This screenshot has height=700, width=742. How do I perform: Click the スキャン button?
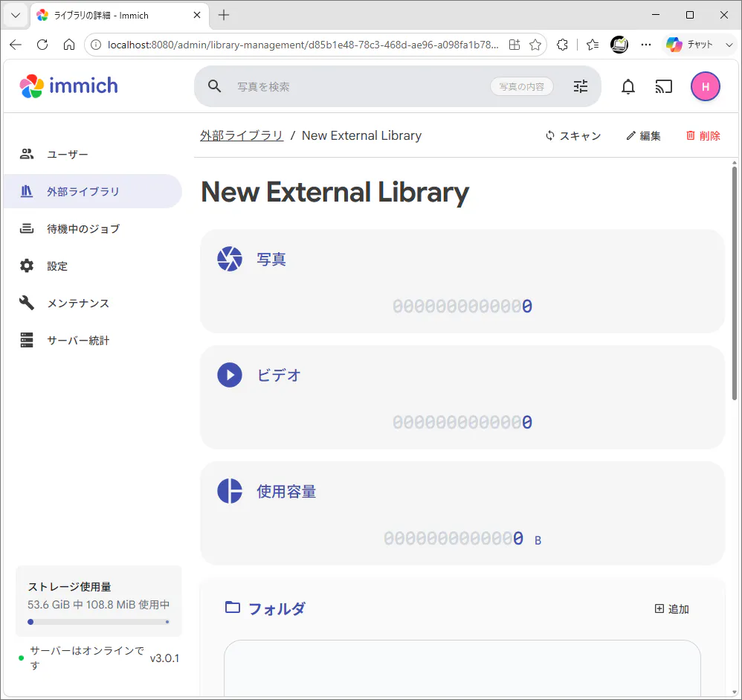click(572, 136)
